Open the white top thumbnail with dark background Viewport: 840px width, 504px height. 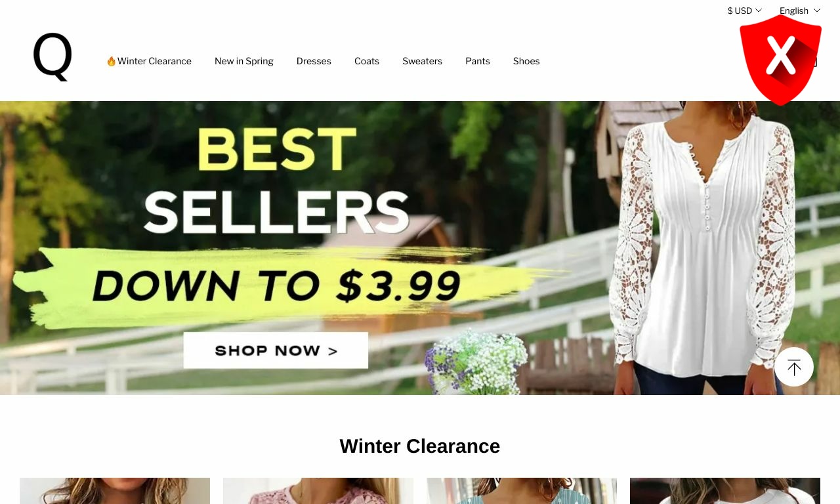pos(725,491)
